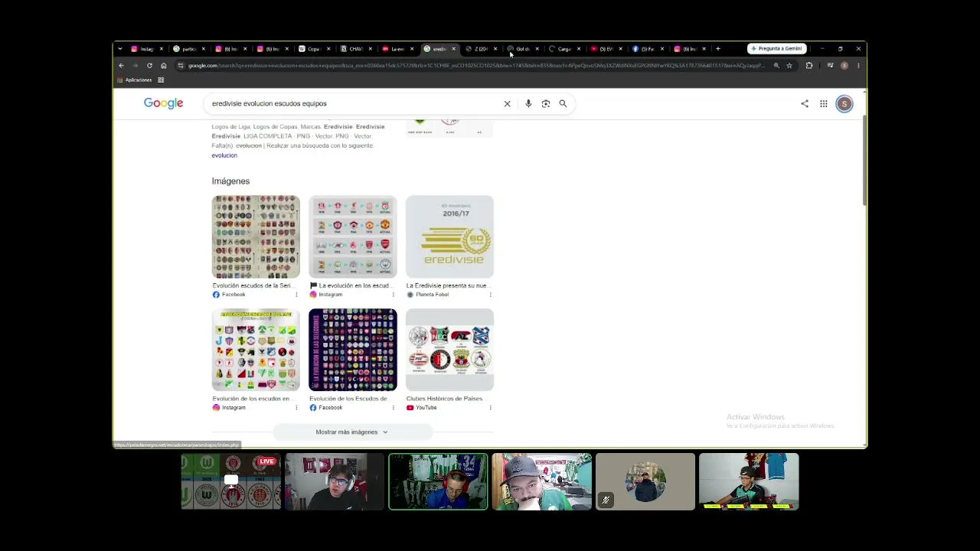This screenshot has height=551, width=980.
Task: Go back to the previous page
Action: click(x=121, y=66)
